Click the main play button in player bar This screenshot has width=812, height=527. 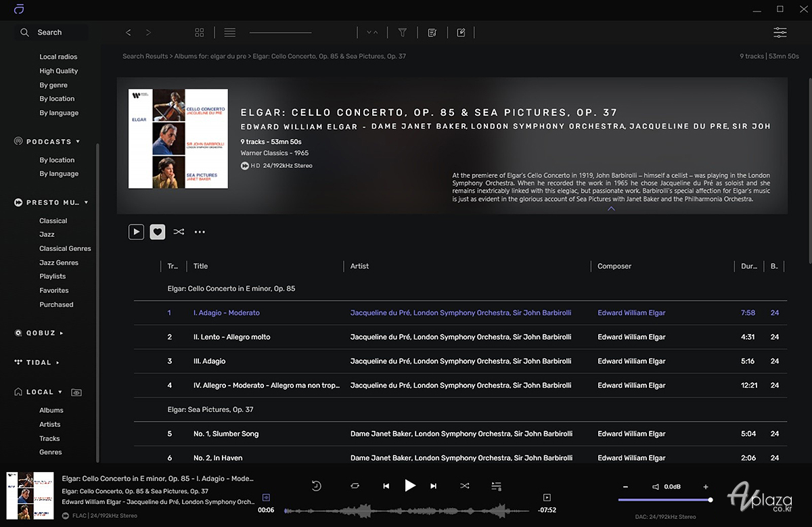coord(410,485)
